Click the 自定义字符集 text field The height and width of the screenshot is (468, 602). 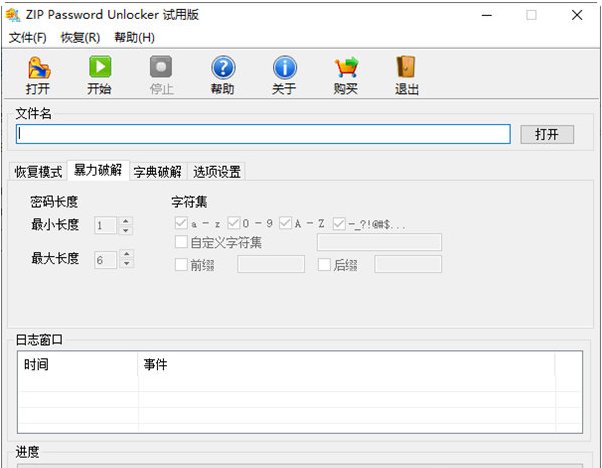pos(379,242)
